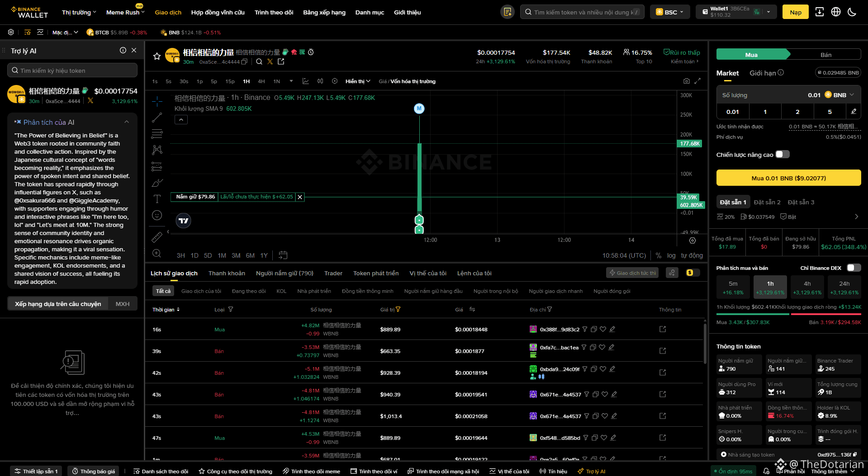Add token to favorites with star icon
This screenshot has width=868, height=476.
coord(157,57)
